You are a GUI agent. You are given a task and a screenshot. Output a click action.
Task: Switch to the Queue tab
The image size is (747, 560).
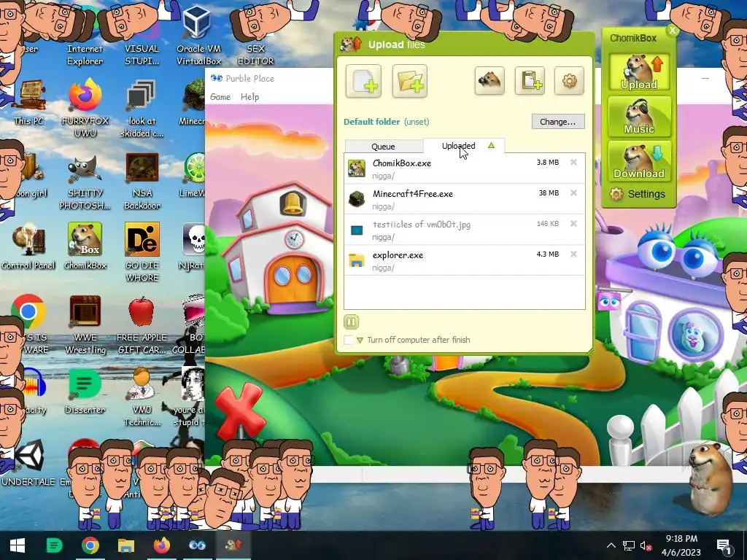[x=383, y=146]
